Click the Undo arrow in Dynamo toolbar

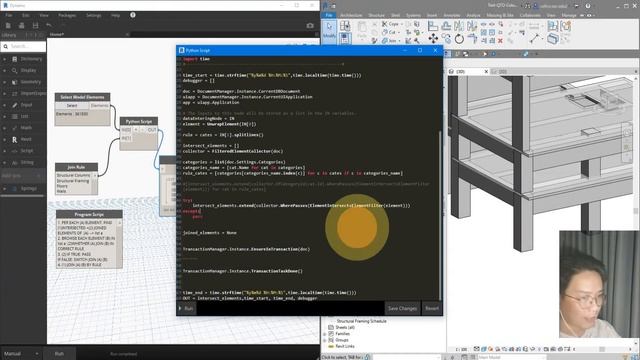click(x=49, y=25)
